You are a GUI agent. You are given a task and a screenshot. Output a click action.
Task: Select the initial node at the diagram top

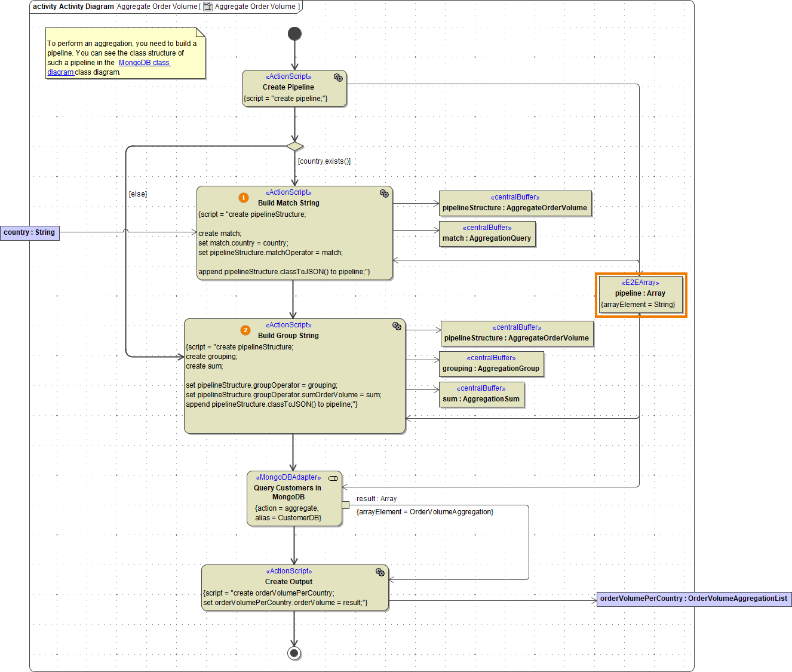294,33
